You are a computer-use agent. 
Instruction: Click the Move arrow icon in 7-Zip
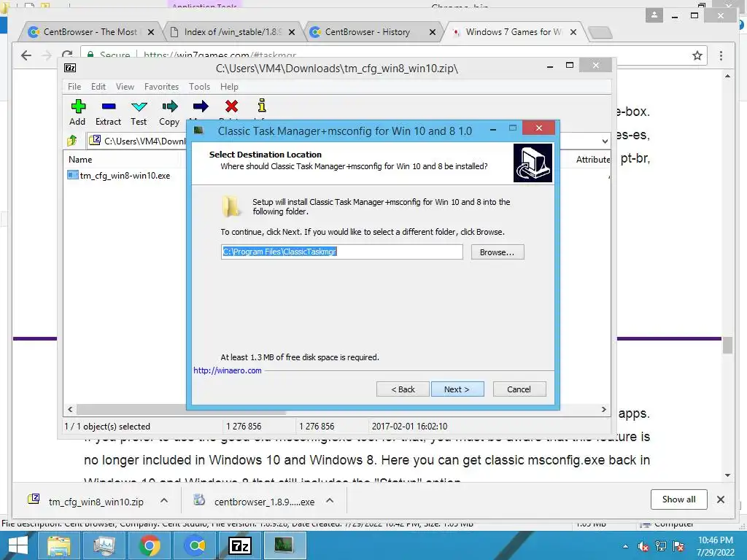[x=201, y=106]
